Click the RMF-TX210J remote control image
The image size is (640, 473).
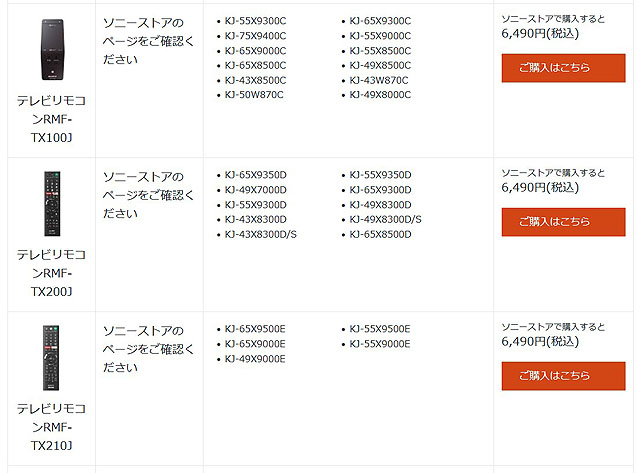tap(51, 357)
